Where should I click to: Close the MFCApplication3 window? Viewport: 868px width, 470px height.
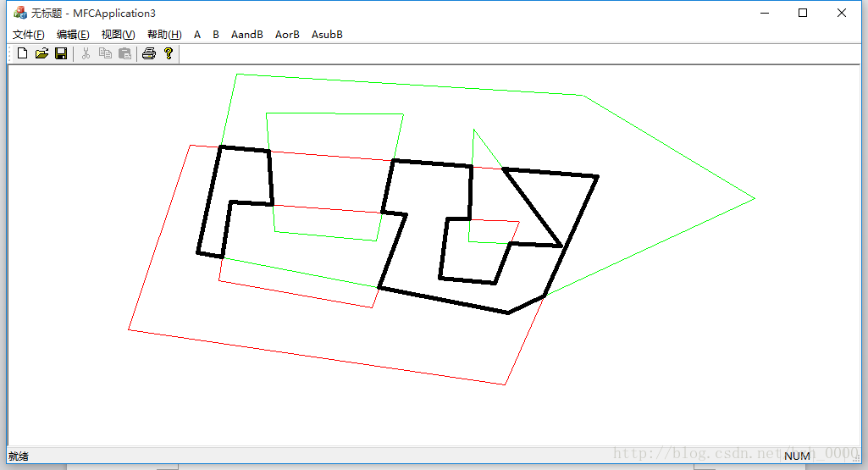click(842, 13)
